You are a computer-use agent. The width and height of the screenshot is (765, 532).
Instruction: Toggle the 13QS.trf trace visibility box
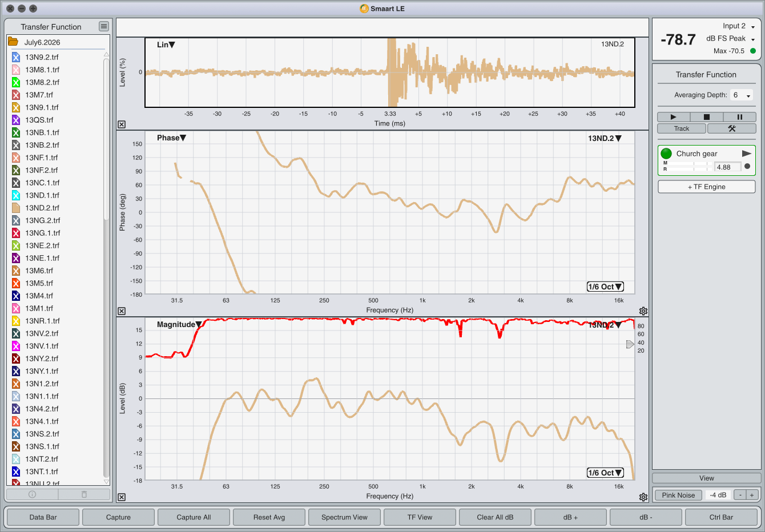16,120
